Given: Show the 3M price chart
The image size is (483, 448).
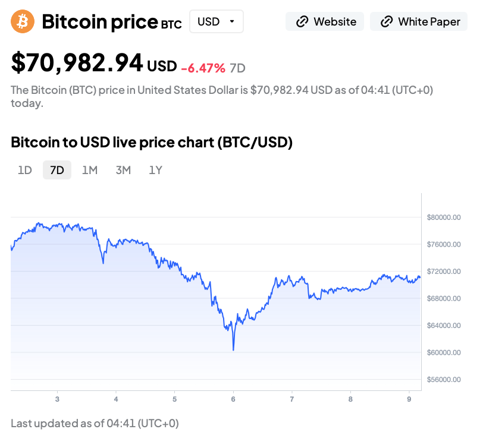Looking at the screenshot, I should coord(123,170).
